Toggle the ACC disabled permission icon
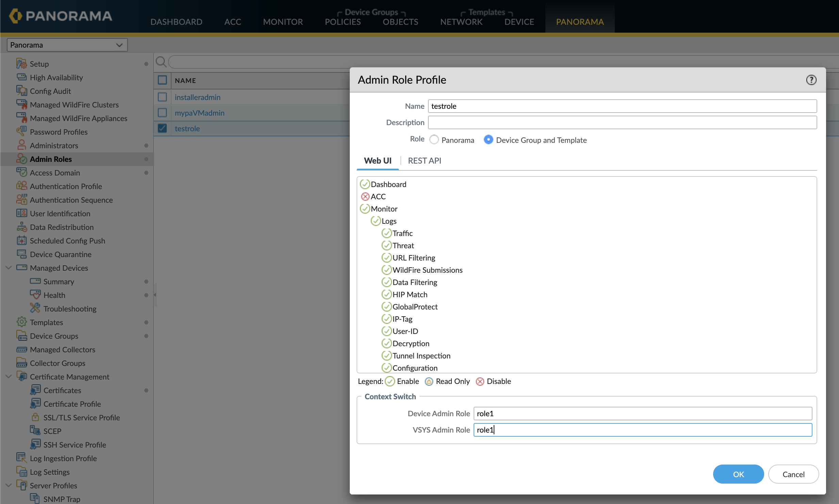Screen dimensions: 839x504 365,197
